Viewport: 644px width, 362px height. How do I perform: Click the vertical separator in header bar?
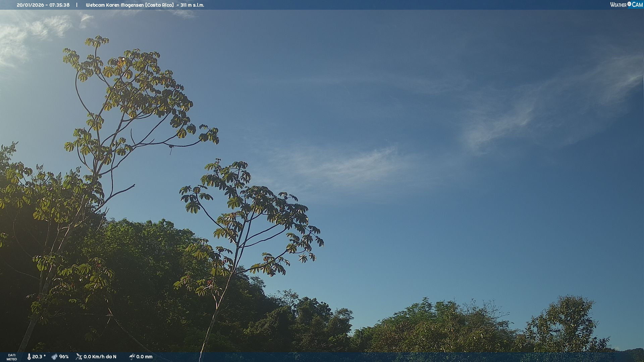tap(77, 5)
